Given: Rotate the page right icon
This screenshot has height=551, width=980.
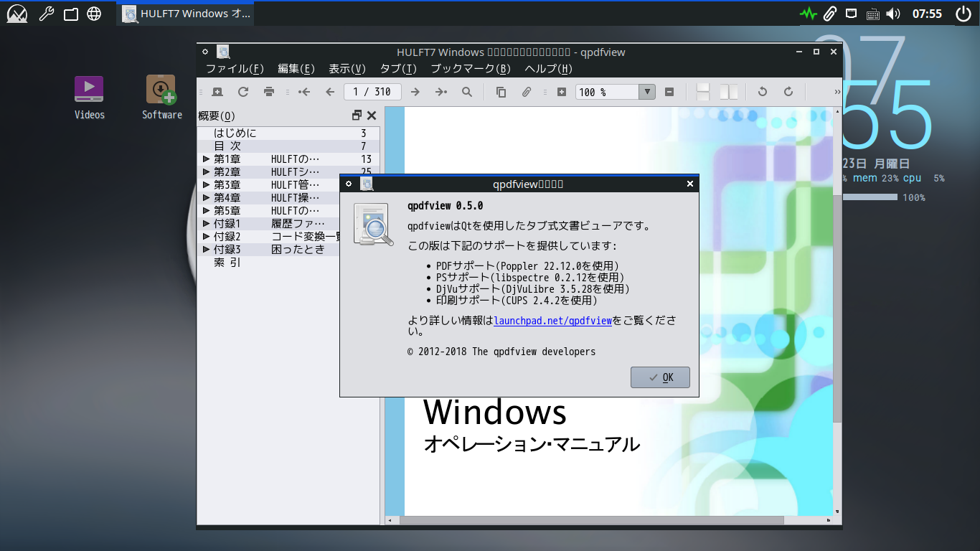Looking at the screenshot, I should click(x=788, y=92).
